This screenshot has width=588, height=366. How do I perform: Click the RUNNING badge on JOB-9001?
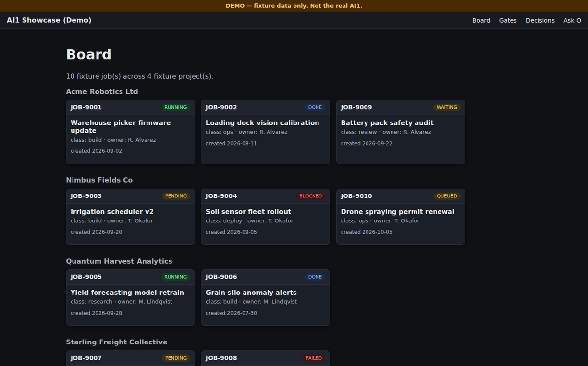175,107
